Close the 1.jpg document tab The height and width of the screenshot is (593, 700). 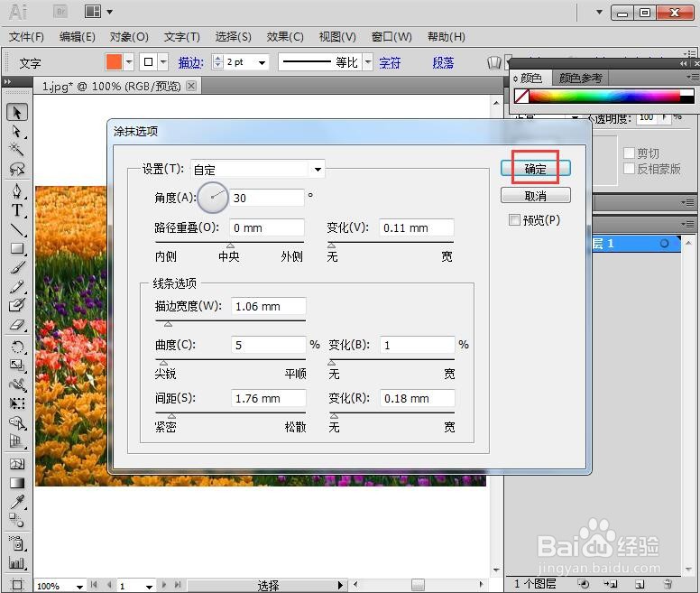tap(191, 86)
